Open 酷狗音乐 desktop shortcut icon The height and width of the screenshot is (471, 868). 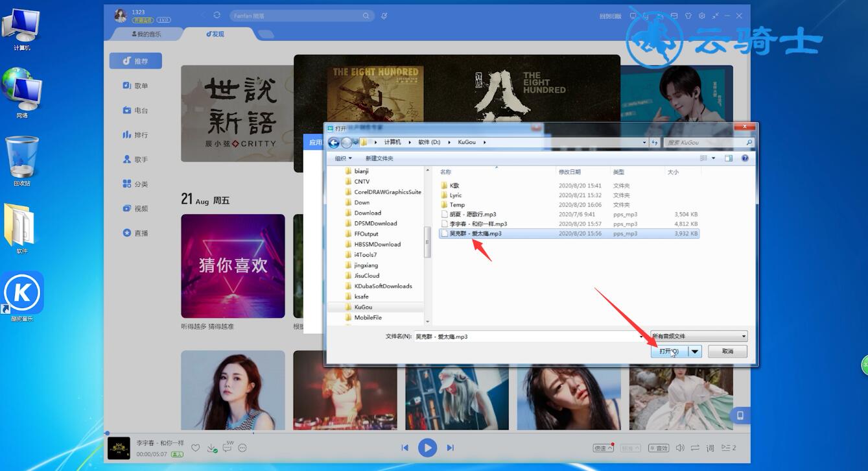22,296
